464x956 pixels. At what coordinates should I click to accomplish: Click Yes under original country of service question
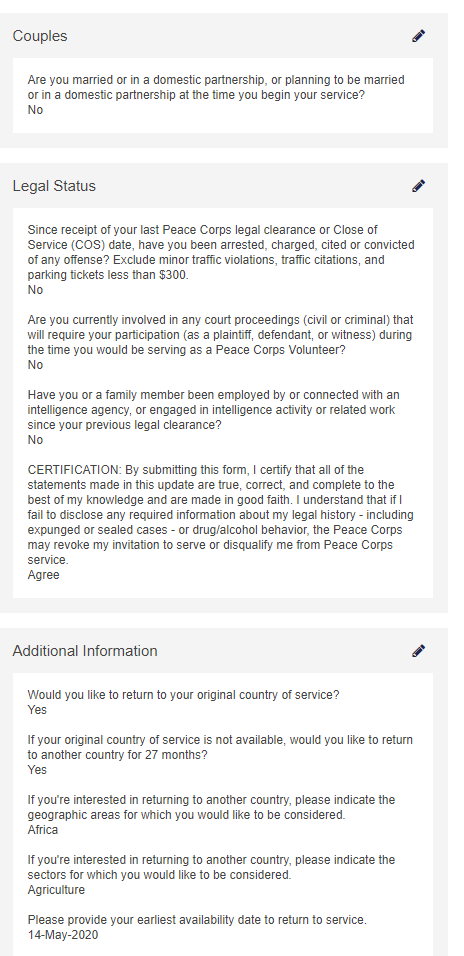37,710
